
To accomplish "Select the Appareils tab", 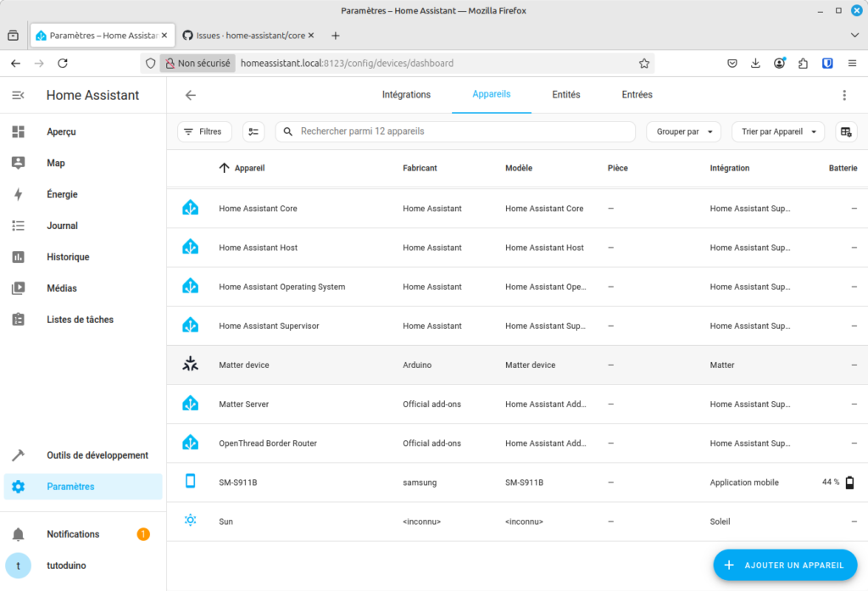I will (492, 95).
